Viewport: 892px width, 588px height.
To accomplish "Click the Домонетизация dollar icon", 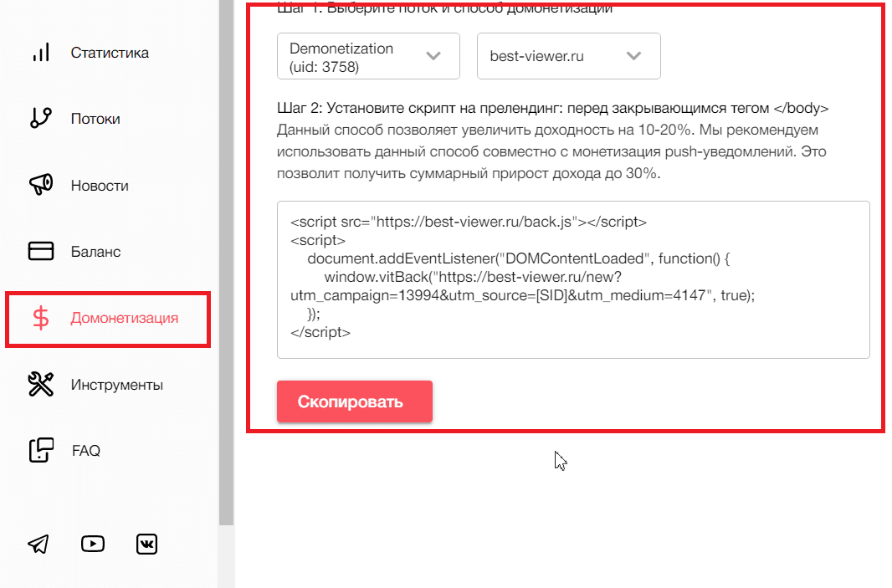I will click(x=41, y=318).
